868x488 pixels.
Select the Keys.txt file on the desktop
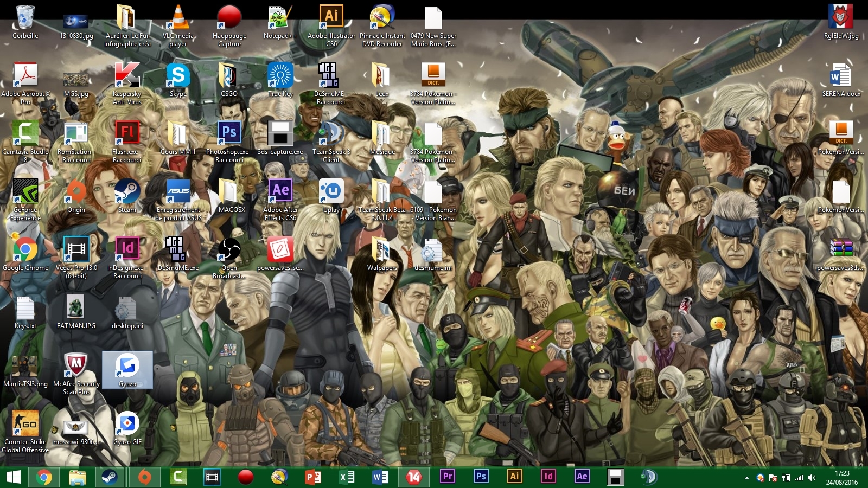pos(25,312)
